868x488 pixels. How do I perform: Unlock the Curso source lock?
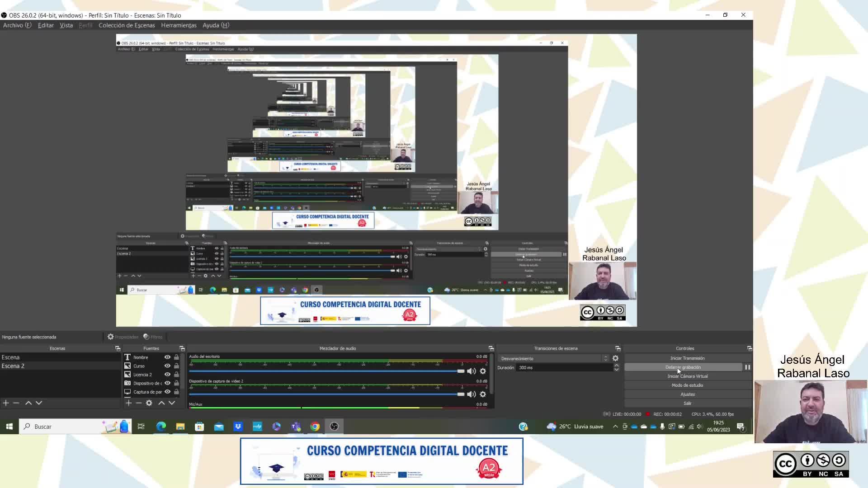pos(176,366)
